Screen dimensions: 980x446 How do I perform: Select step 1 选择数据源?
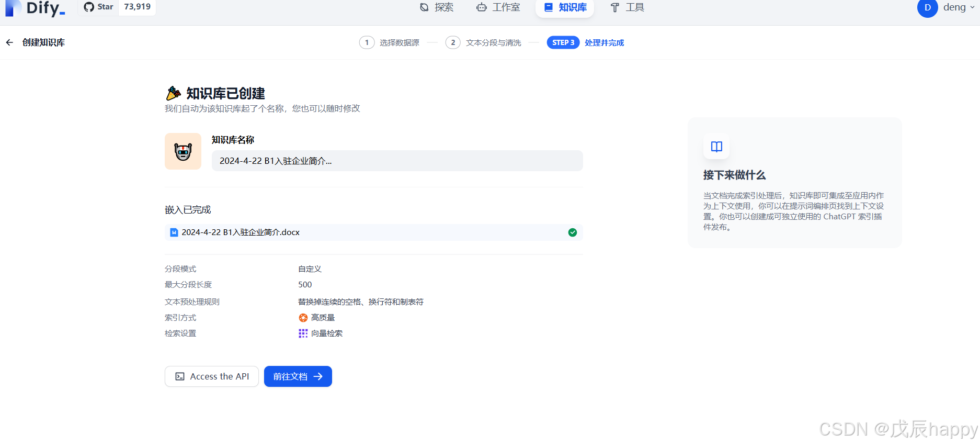(389, 42)
